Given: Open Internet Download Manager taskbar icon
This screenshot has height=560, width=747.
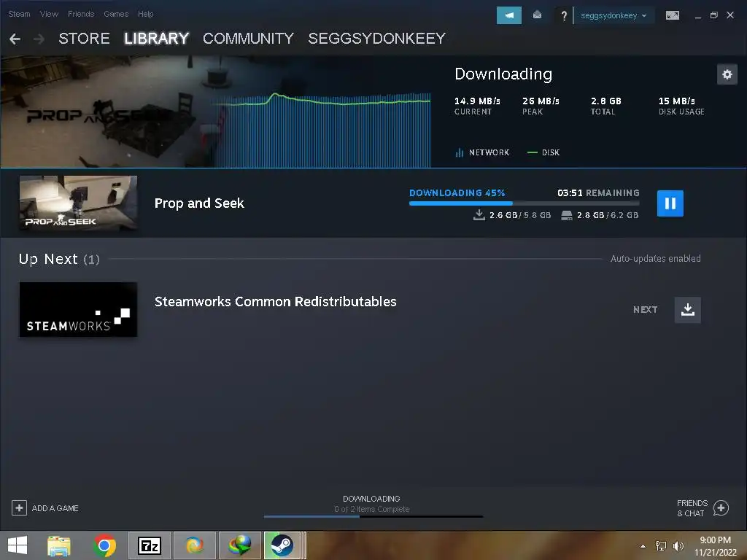Looking at the screenshot, I should tap(240, 545).
